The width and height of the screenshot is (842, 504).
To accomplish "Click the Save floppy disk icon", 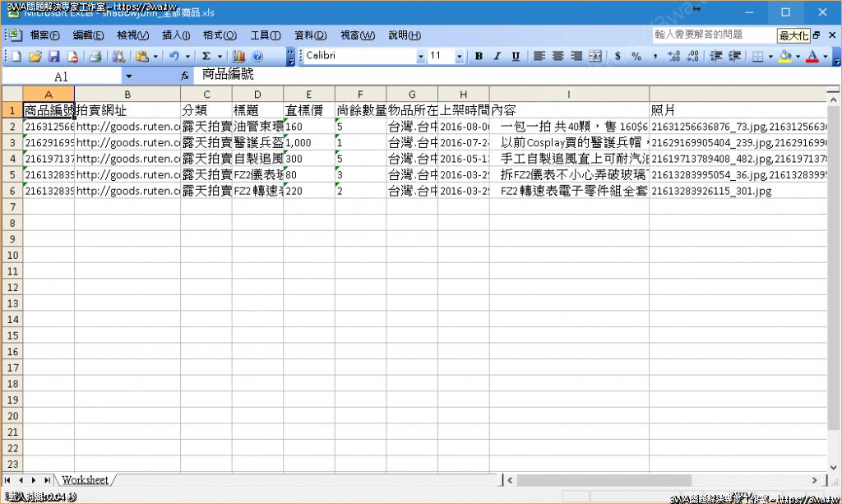I will [x=53, y=57].
